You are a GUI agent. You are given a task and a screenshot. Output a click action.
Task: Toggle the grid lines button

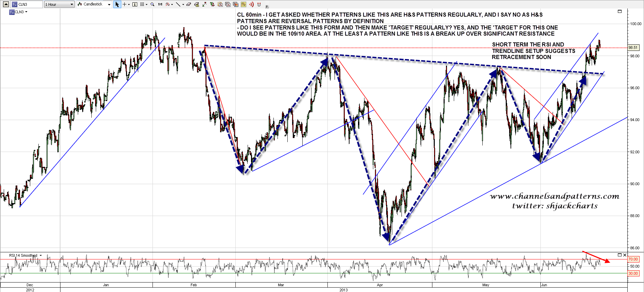(x=142, y=4)
